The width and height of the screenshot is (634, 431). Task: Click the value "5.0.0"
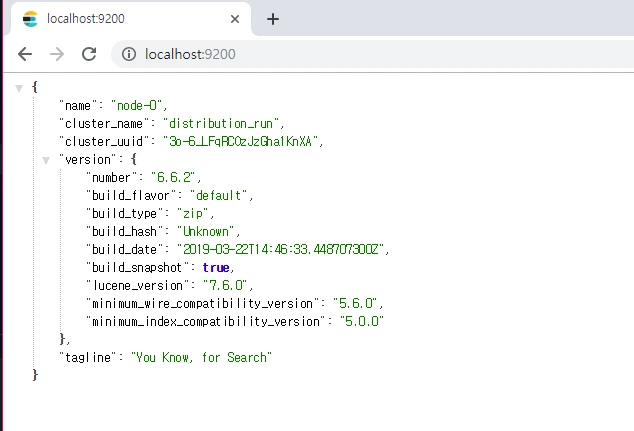(361, 321)
